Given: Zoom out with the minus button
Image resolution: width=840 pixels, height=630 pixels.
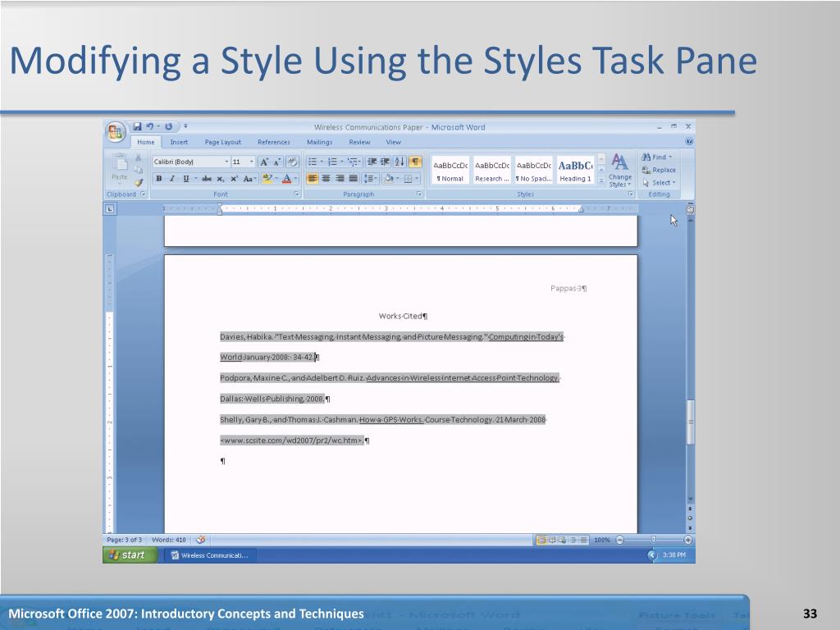Looking at the screenshot, I should point(620,540).
